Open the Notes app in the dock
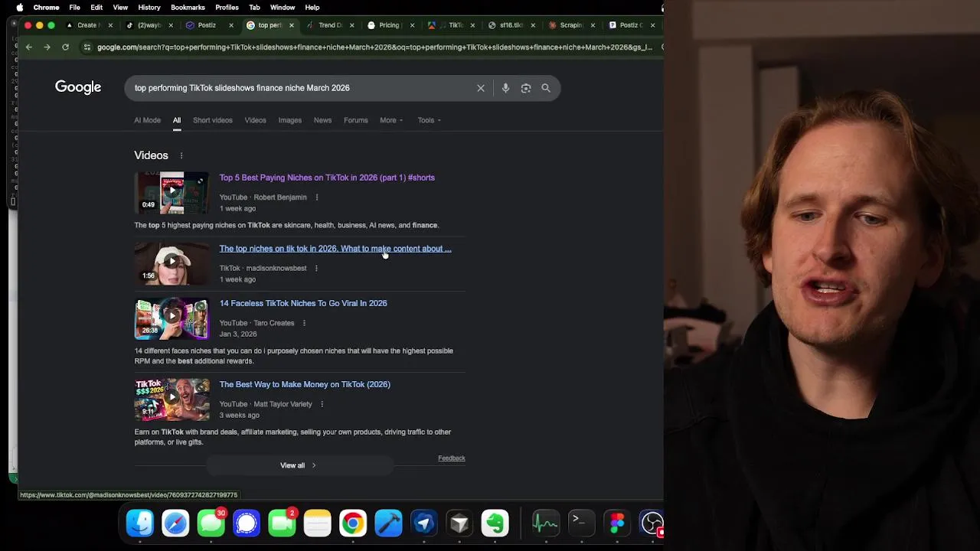This screenshot has height=551, width=980. click(317, 523)
